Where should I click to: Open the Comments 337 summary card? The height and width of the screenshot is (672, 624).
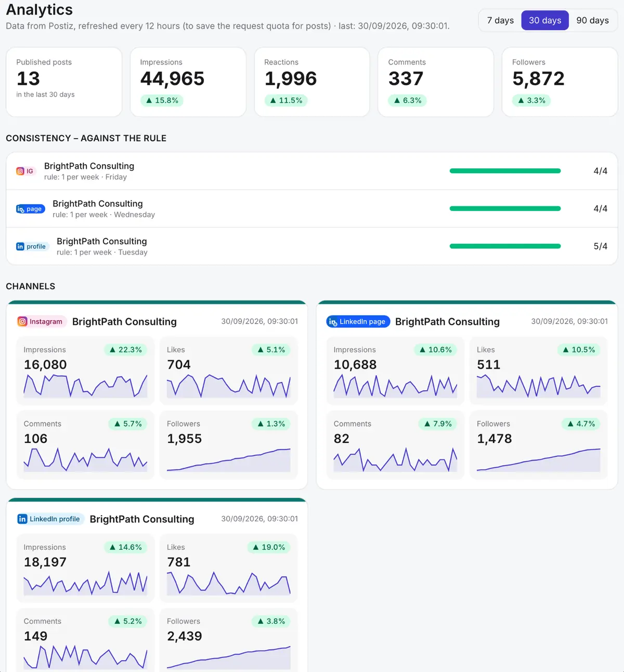coord(436,82)
